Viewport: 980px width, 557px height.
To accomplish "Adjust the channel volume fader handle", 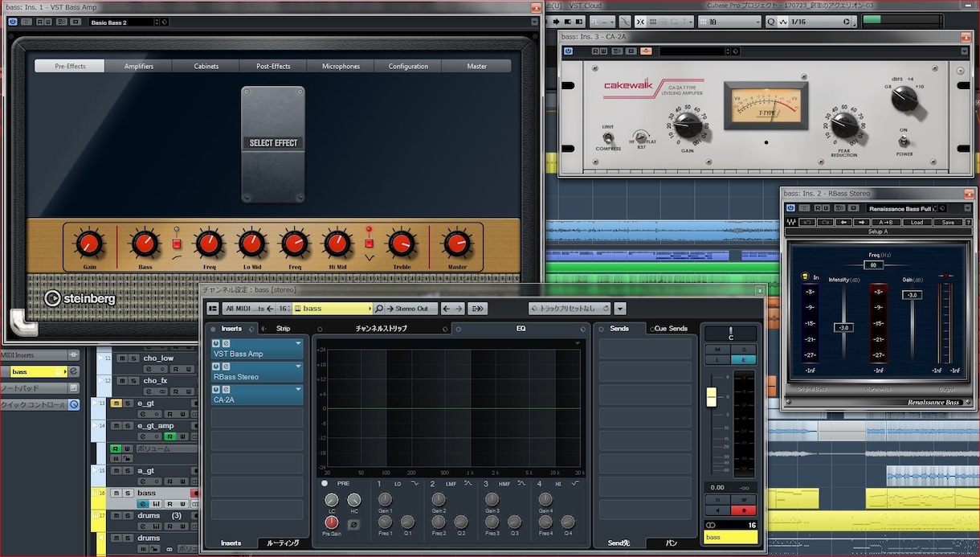I will [711, 397].
